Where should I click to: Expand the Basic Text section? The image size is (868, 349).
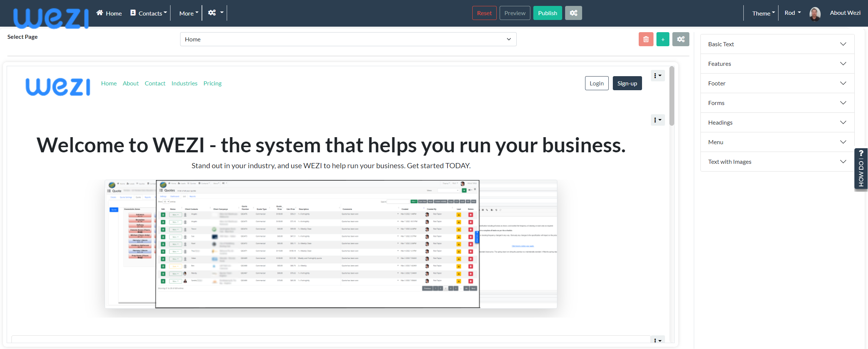point(777,44)
